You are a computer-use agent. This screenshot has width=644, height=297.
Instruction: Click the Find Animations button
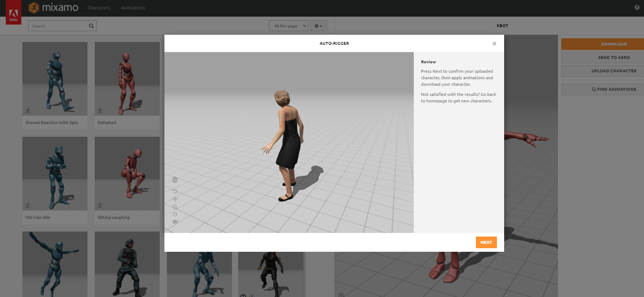614,89
